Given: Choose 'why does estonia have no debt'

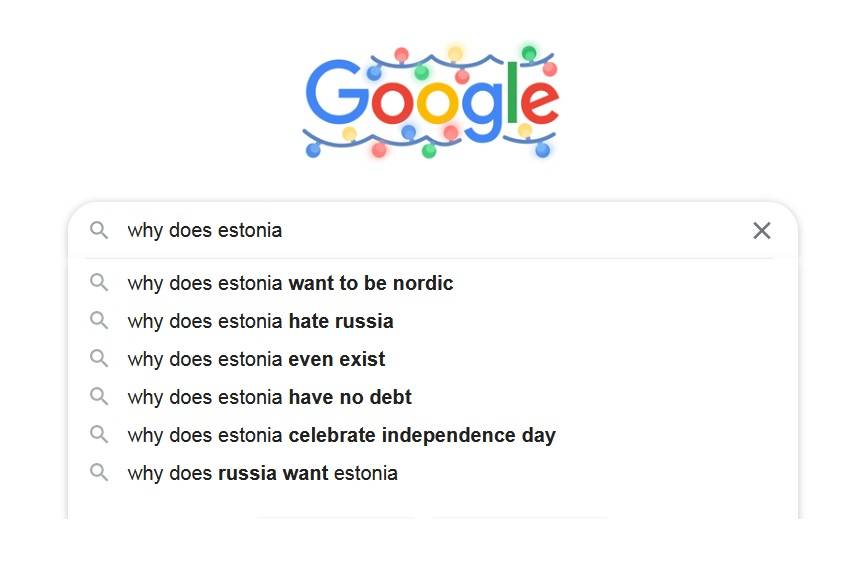Looking at the screenshot, I should point(432,397).
